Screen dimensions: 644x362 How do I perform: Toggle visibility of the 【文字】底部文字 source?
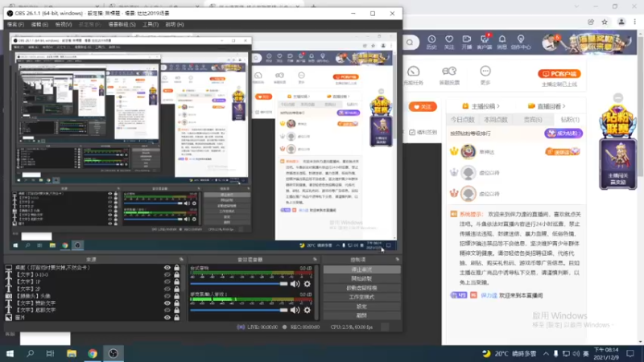point(167,310)
